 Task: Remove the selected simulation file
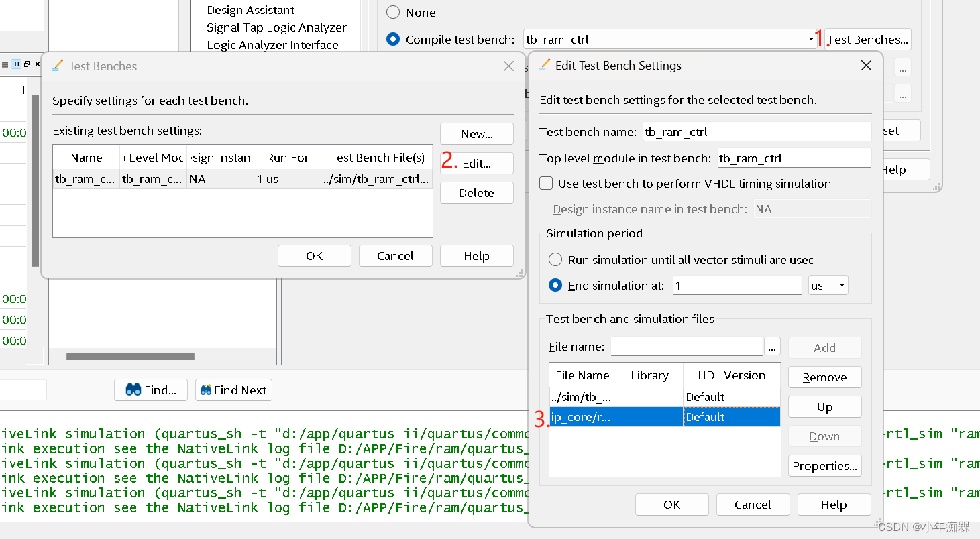click(825, 377)
